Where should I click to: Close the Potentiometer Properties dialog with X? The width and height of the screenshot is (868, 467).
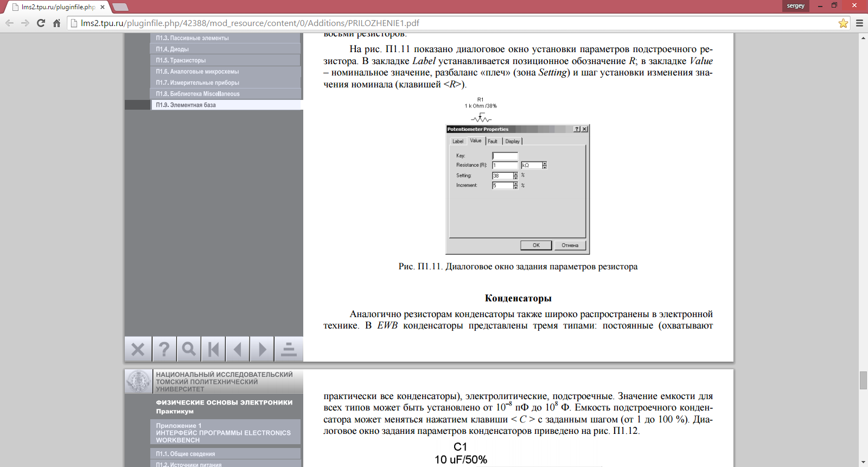[584, 129]
